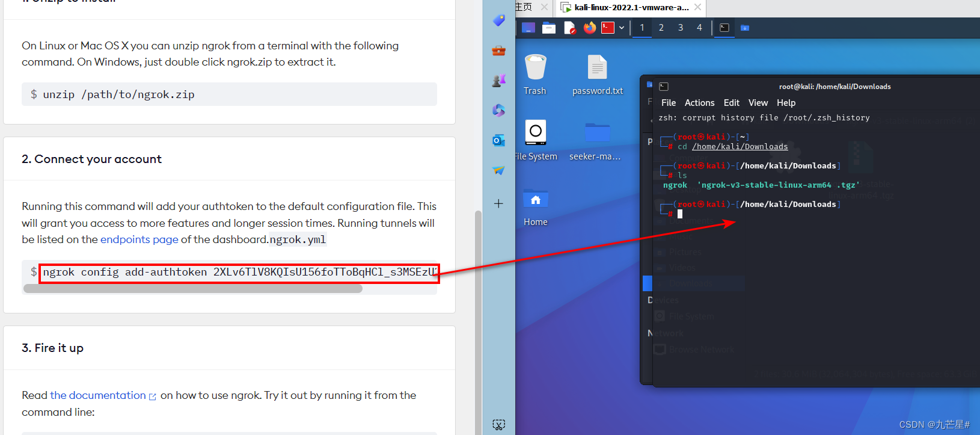Open the Microsoft 365 sidebar icon
The image size is (980, 435).
[498, 111]
